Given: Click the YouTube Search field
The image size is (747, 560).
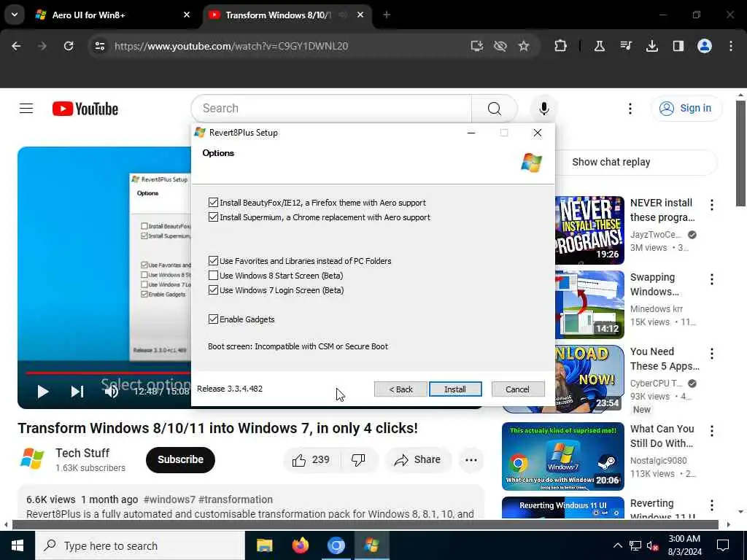Looking at the screenshot, I should 331,109.
